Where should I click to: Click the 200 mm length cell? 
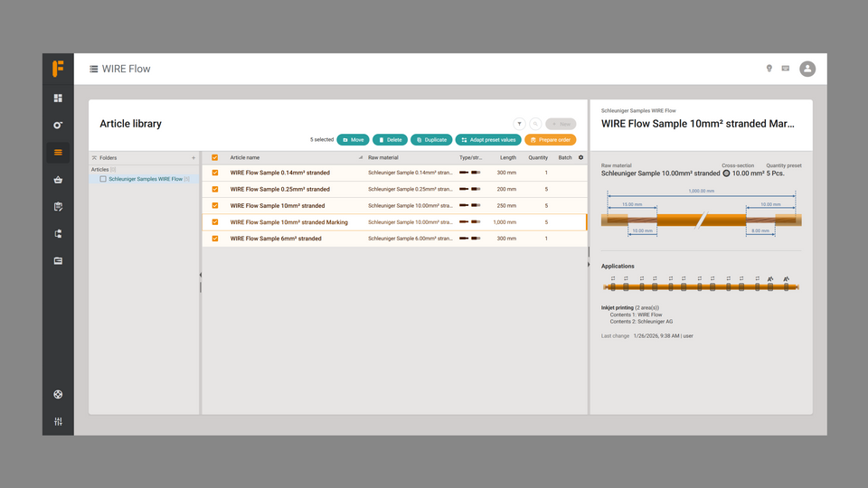coord(506,189)
